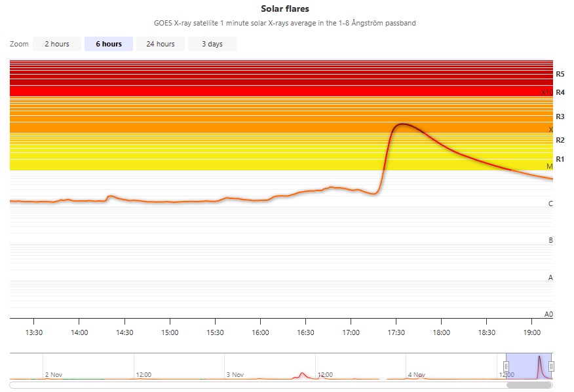Set zoom range to 3 days
574x392 pixels.
point(212,44)
